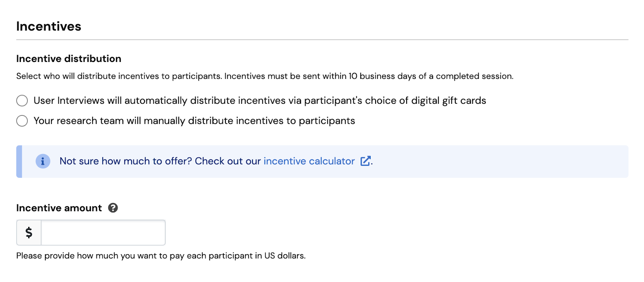644x282 pixels.
Task: Click the Incentive distribution subheading
Action: tap(69, 59)
